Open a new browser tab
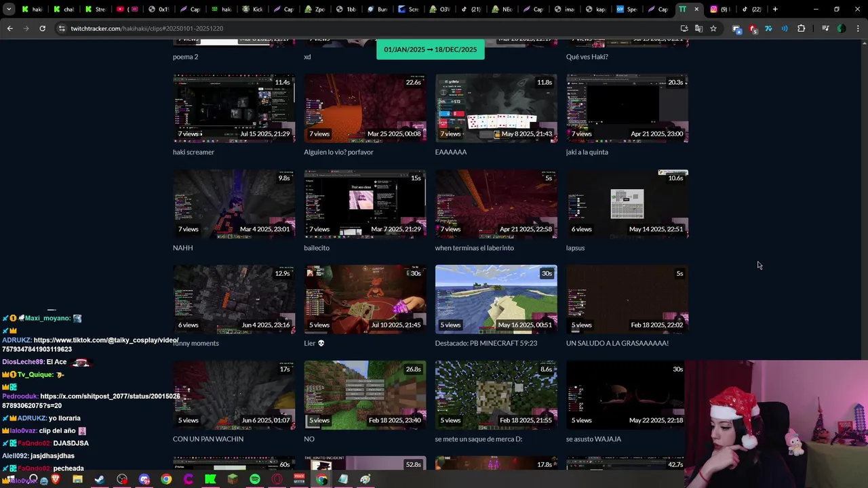Viewport: 868px width, 488px height. click(775, 9)
